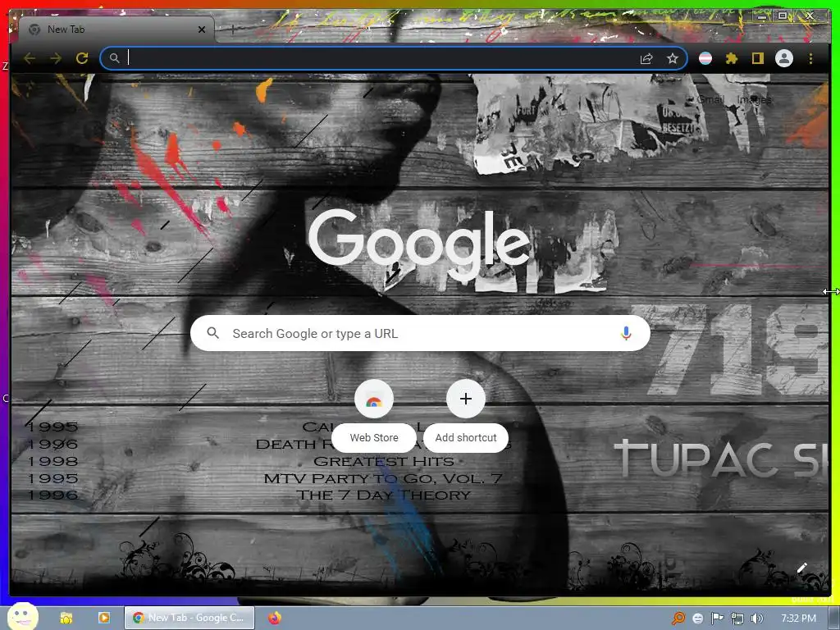Close the New Tab tab
Viewport: 840px width, 630px height.
pos(202,30)
